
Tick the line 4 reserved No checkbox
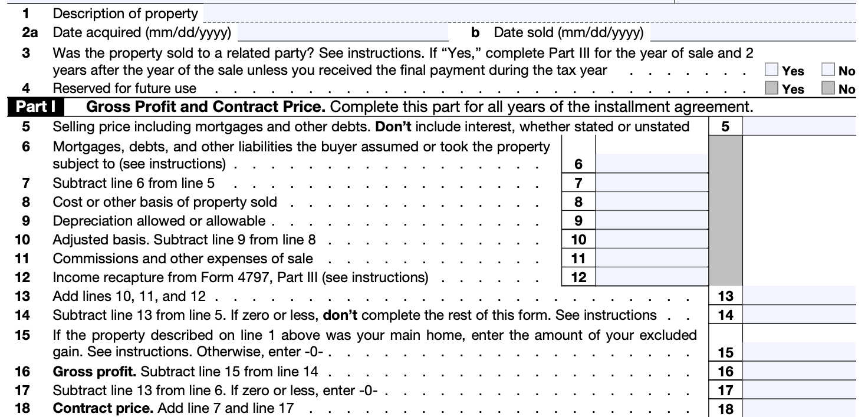(828, 88)
